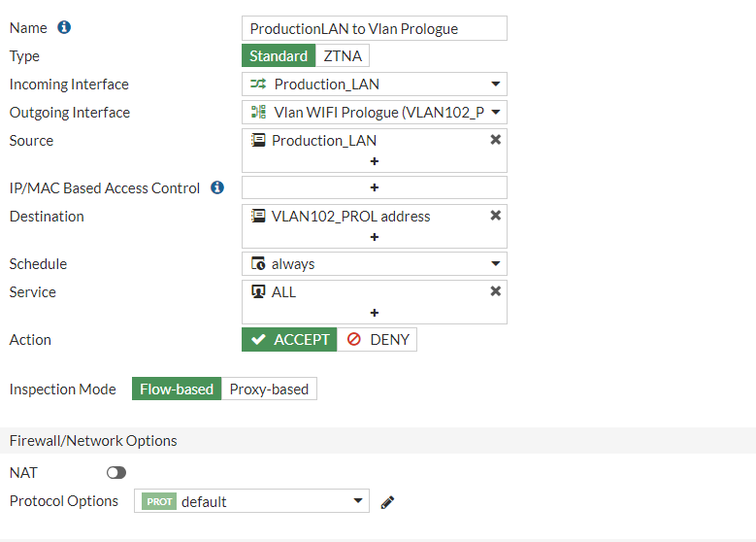Add a Destination entry with plus
The image size is (756, 542).
pyautogui.click(x=375, y=237)
